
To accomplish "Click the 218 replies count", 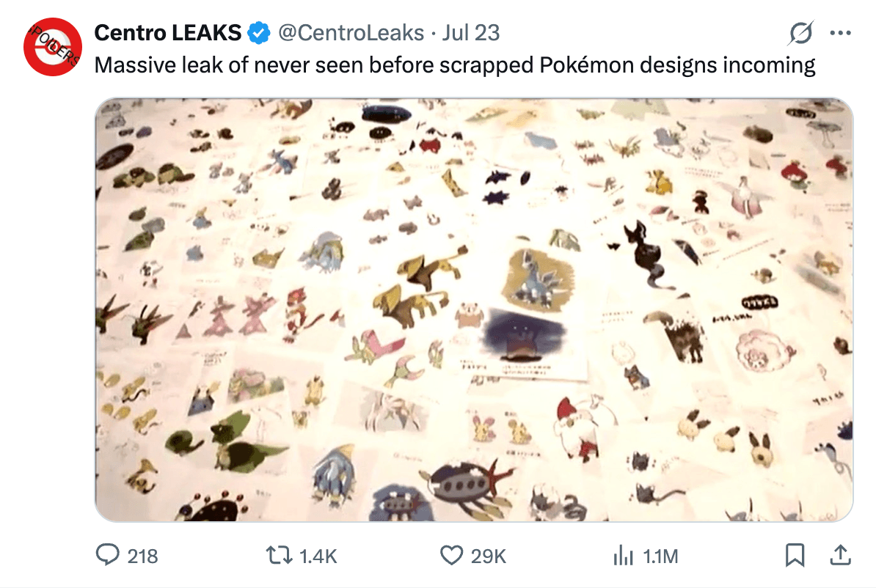I will (142, 556).
